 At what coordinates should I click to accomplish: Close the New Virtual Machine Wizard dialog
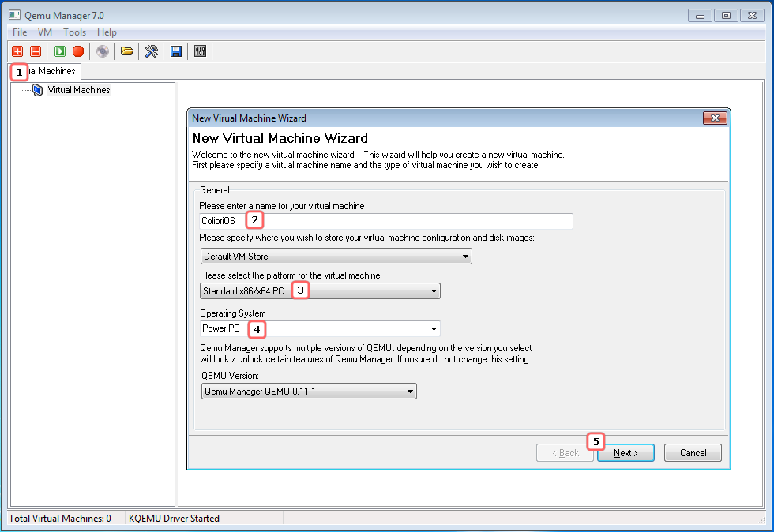pos(715,118)
